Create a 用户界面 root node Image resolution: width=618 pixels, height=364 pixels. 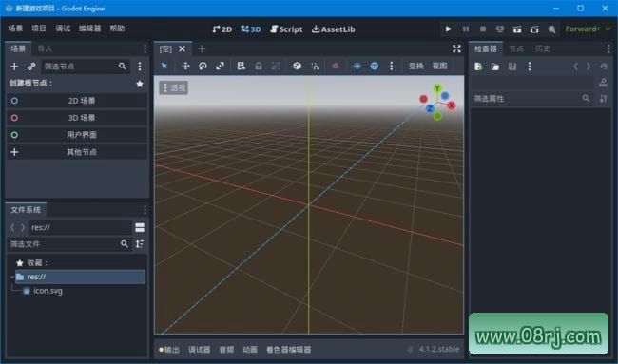pyautogui.click(x=77, y=135)
